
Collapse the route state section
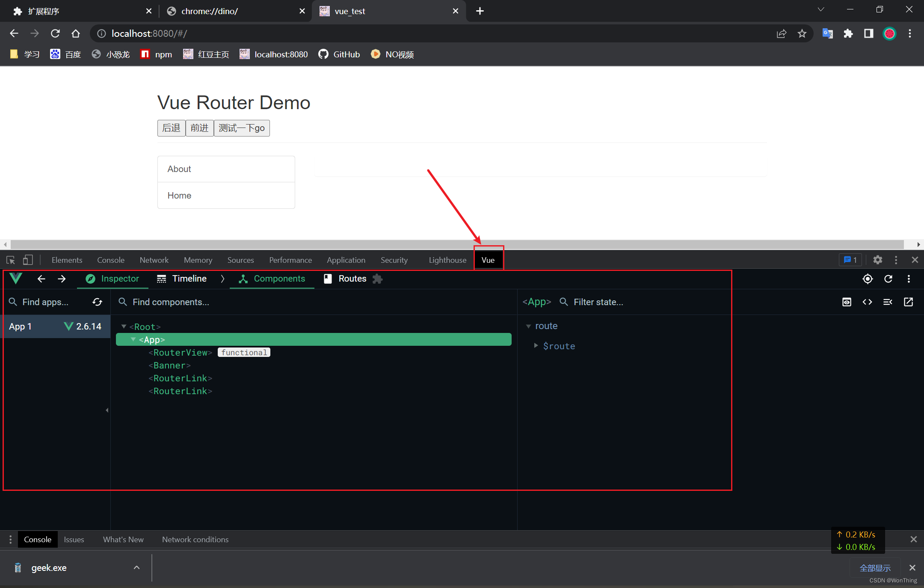528,326
